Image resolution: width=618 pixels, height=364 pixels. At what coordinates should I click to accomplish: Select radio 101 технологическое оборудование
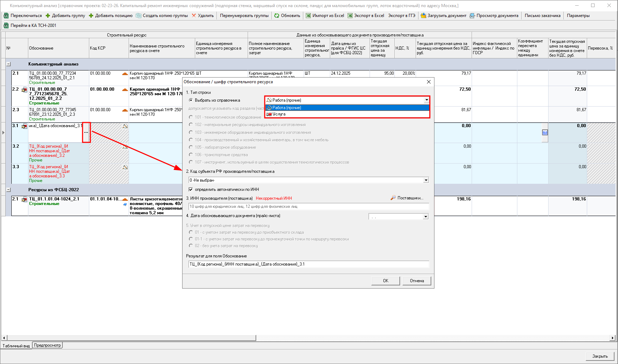[191, 117]
